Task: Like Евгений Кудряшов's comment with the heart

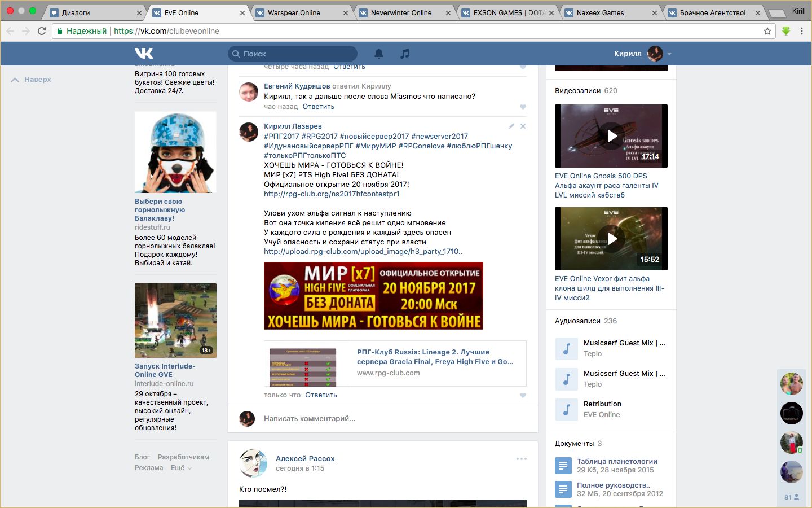Action: (523, 107)
